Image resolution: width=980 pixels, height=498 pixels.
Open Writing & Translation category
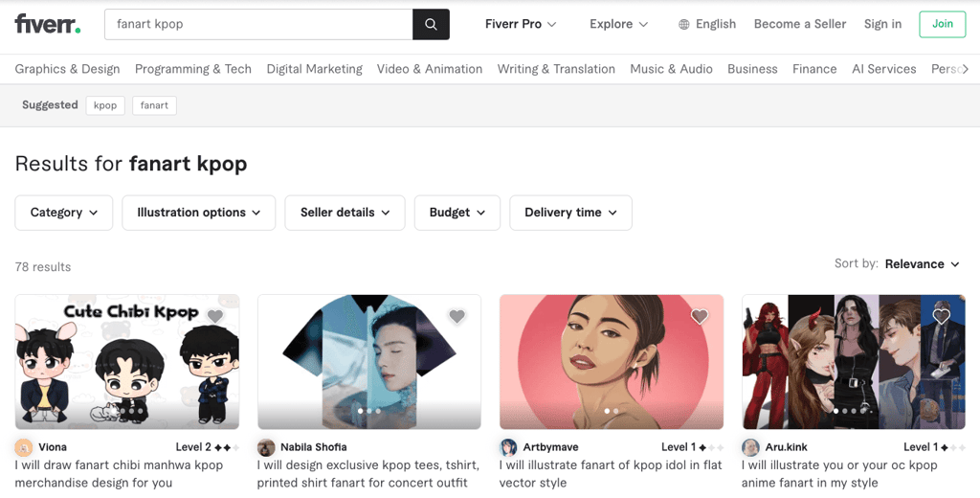click(556, 69)
